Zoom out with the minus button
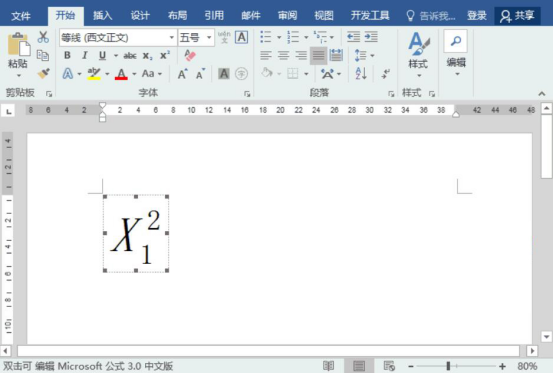This screenshot has height=374, width=554. pos(411,367)
